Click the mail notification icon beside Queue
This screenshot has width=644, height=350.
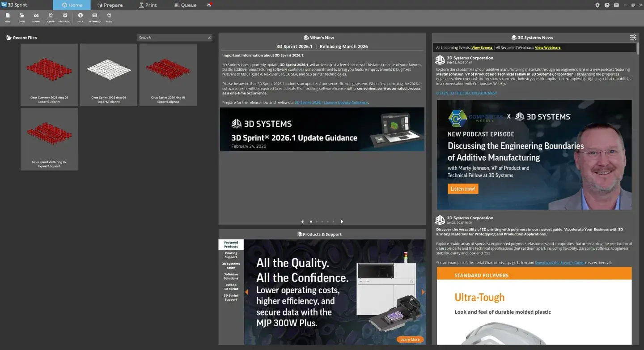click(209, 5)
